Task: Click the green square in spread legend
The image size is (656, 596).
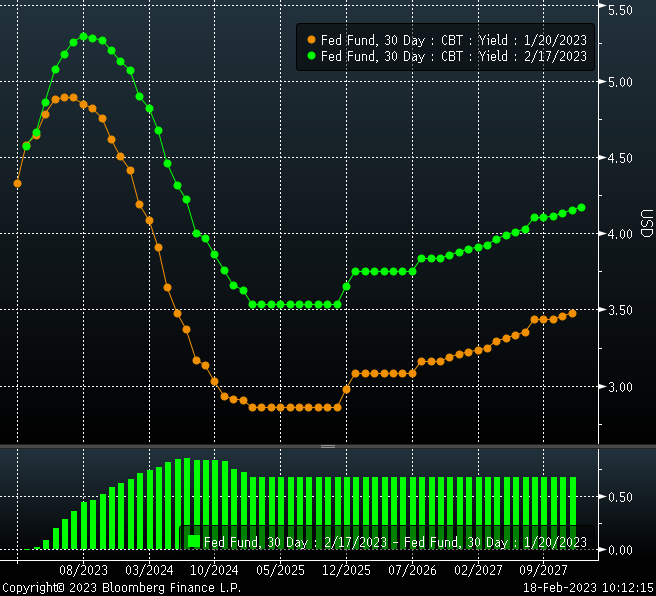Action: (x=193, y=541)
